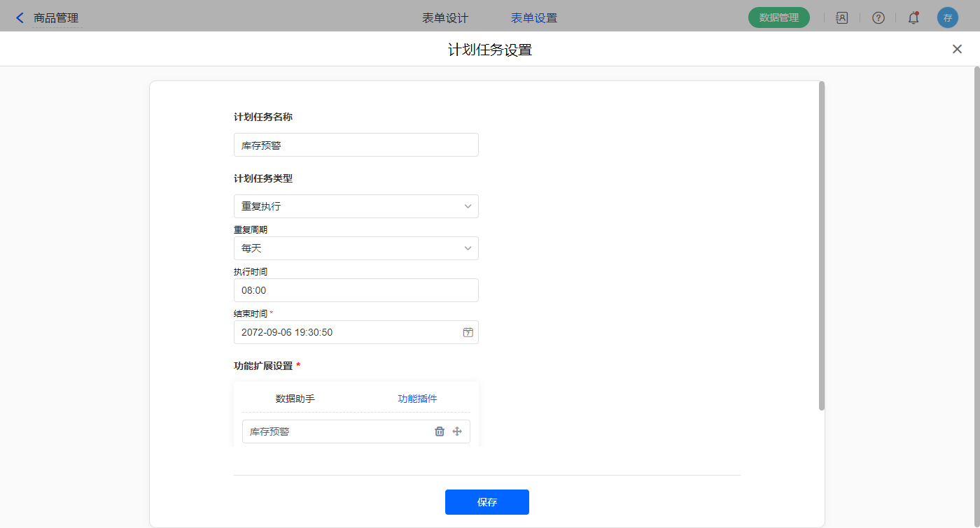The image size is (980, 528).
Task: Click the 保存 button
Action: coord(487,502)
